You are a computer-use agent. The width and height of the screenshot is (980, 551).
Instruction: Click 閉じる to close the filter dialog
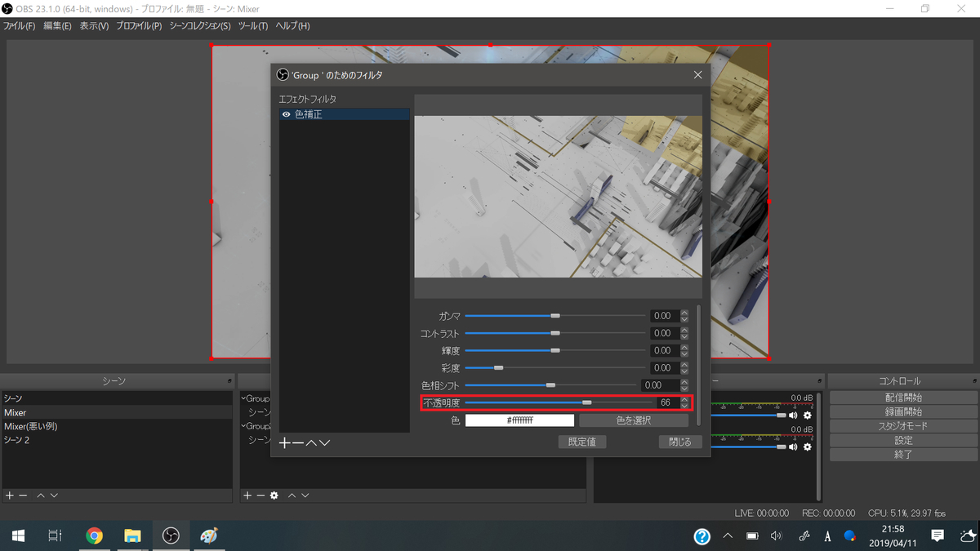680,442
